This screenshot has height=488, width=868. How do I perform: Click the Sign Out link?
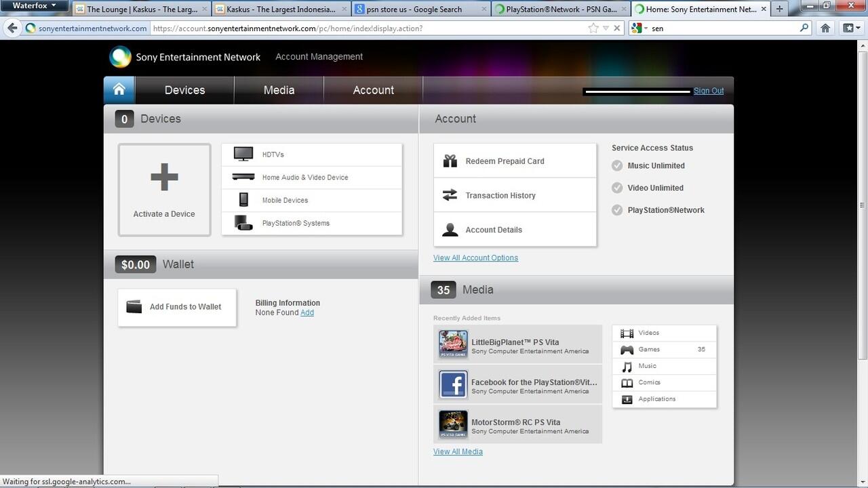[709, 91]
